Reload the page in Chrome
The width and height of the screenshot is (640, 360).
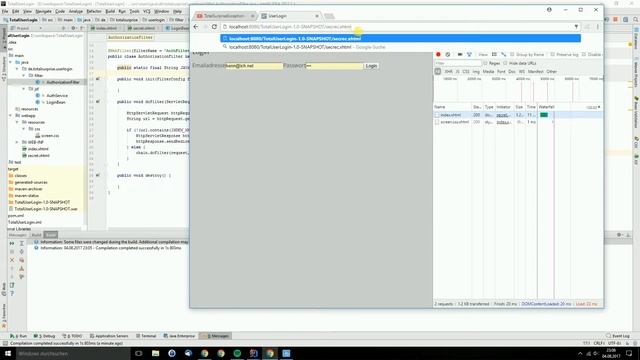(x=214, y=27)
